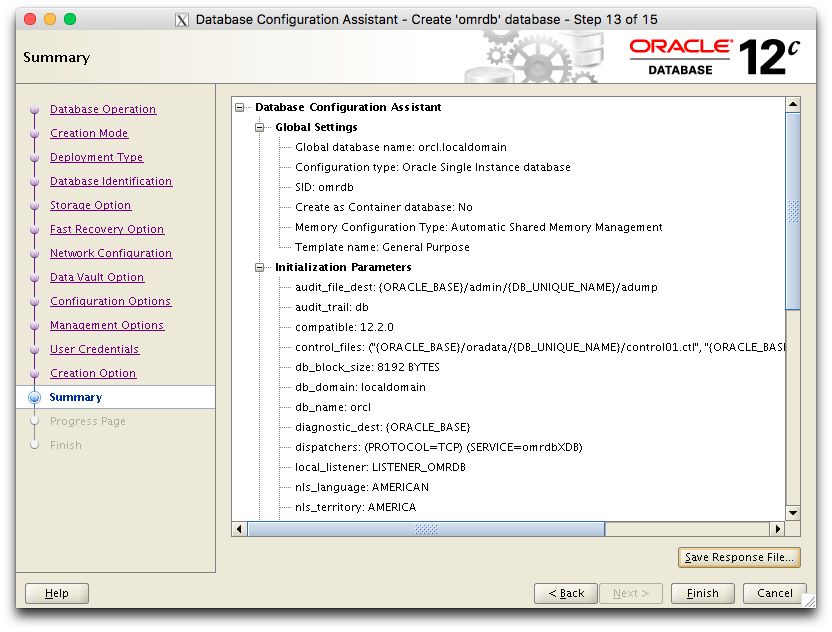Open the Storage Option step
This screenshot has width=832, height=632.
[91, 205]
